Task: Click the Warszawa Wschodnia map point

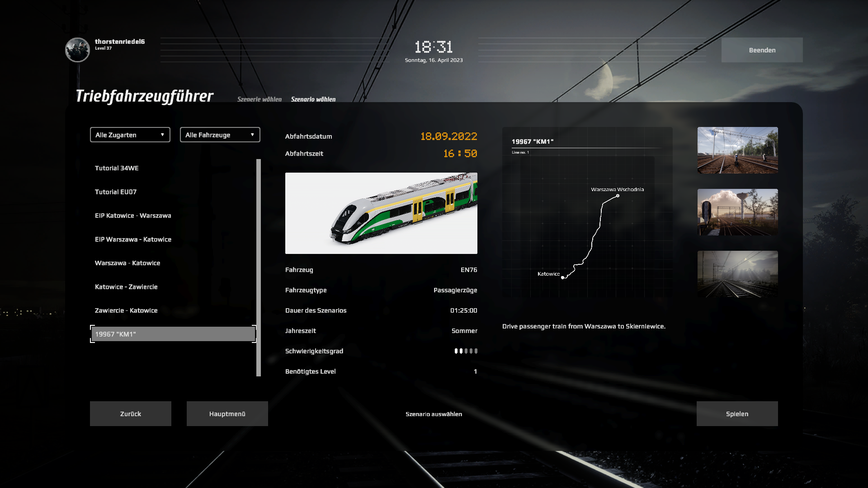Action: click(618, 196)
